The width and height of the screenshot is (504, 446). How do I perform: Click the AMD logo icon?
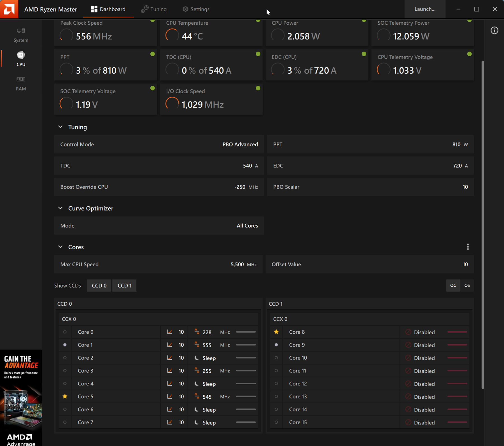tap(9, 9)
